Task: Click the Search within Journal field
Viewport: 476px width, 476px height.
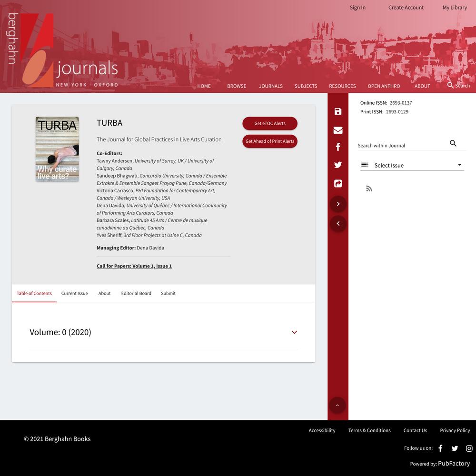Action: [402, 145]
